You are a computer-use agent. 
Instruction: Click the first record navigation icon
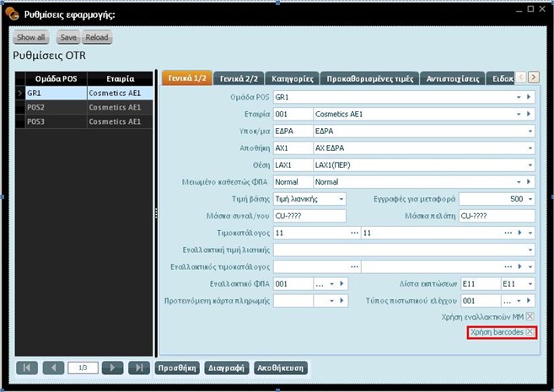[x=27, y=368]
